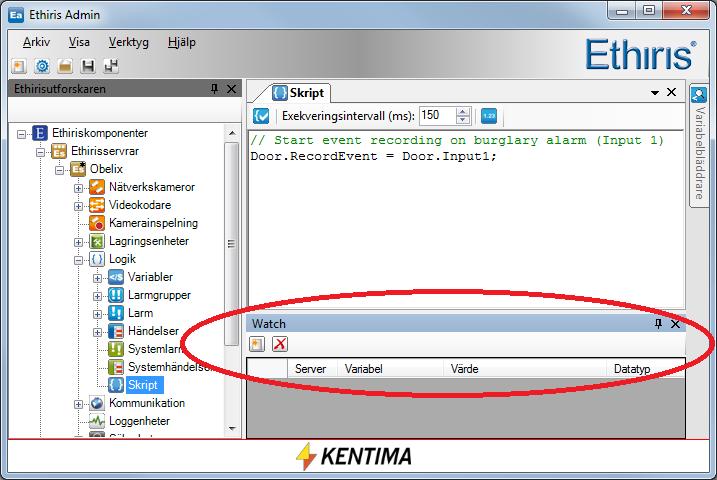Select the Loggenheter tree item
The image size is (717, 480).
(x=139, y=421)
